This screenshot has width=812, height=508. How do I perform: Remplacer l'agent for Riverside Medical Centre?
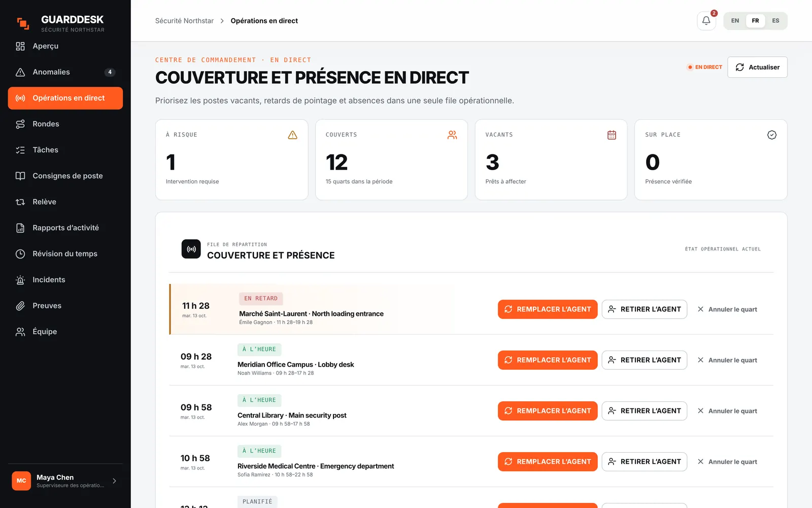(548, 462)
